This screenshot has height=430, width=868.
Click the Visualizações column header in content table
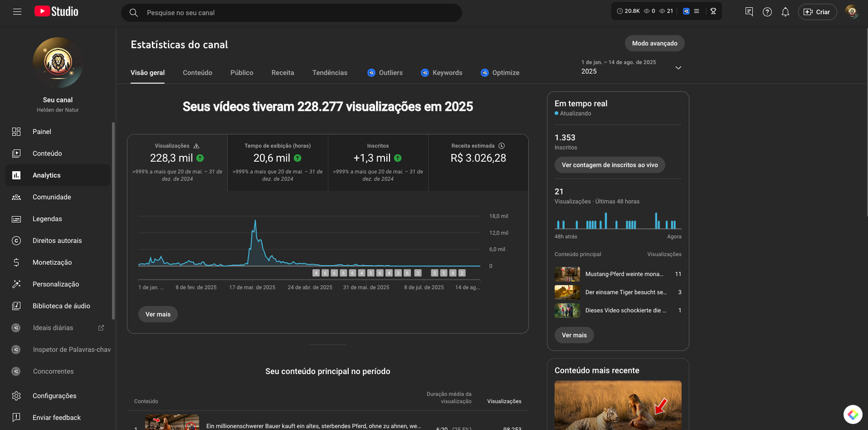504,401
